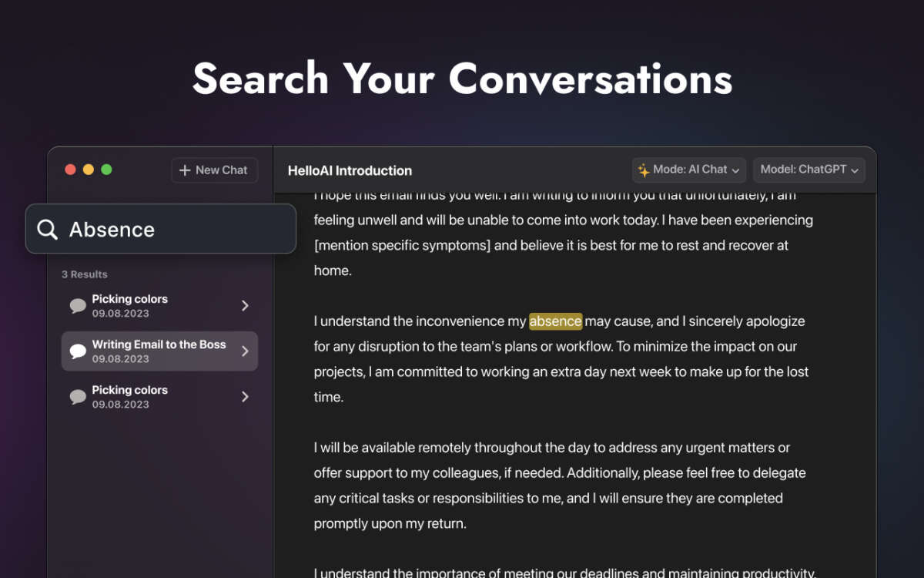Click into the search field containing "Absence"
The height and width of the screenshot is (578, 924).
click(177, 230)
